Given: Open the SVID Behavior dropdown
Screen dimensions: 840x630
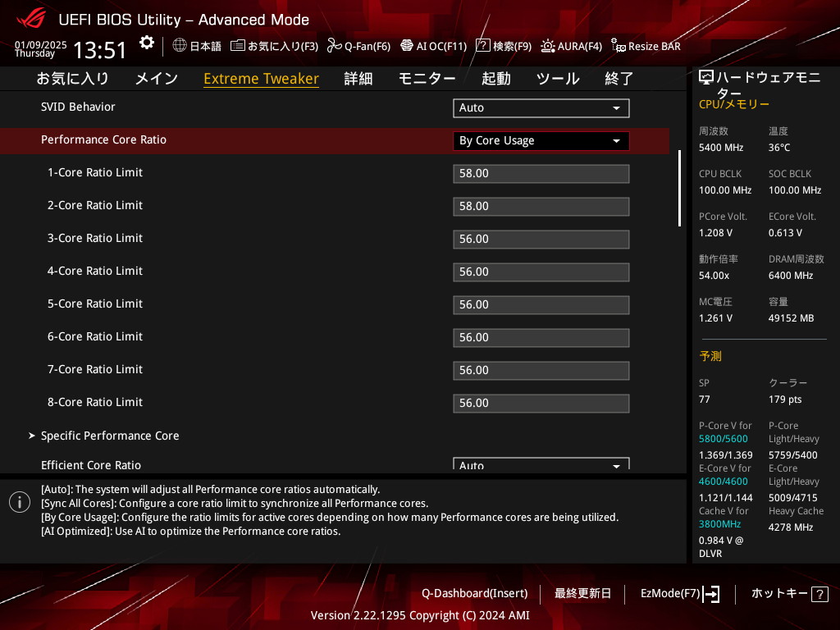Looking at the screenshot, I should tap(541, 108).
